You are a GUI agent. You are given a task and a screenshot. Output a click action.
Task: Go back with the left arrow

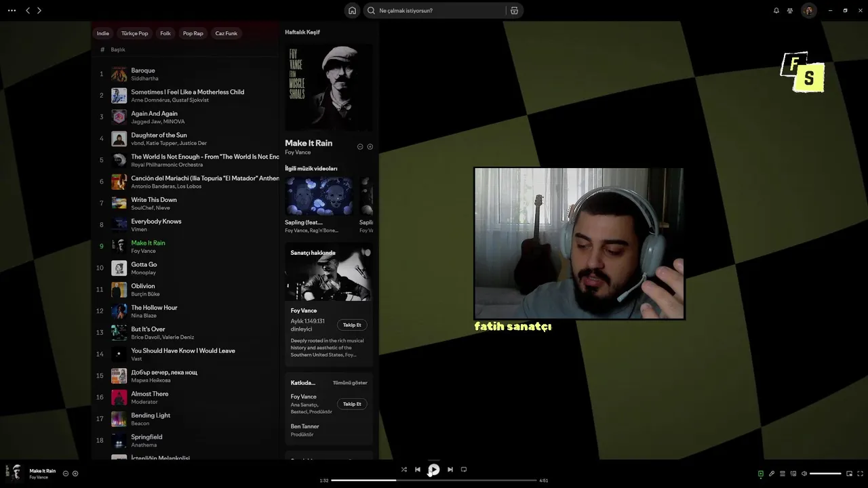(28, 10)
